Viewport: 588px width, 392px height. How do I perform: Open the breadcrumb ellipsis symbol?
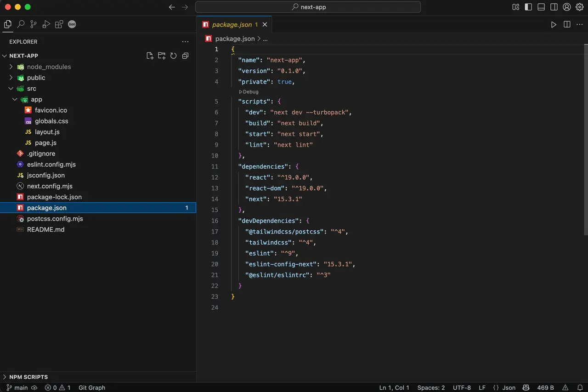click(265, 39)
